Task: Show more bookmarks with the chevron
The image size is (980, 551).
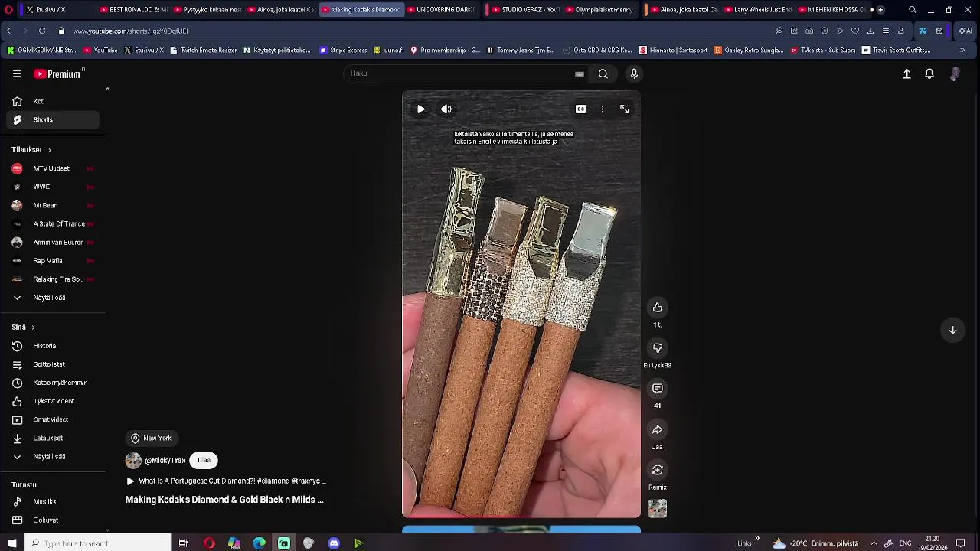Action: click(962, 51)
